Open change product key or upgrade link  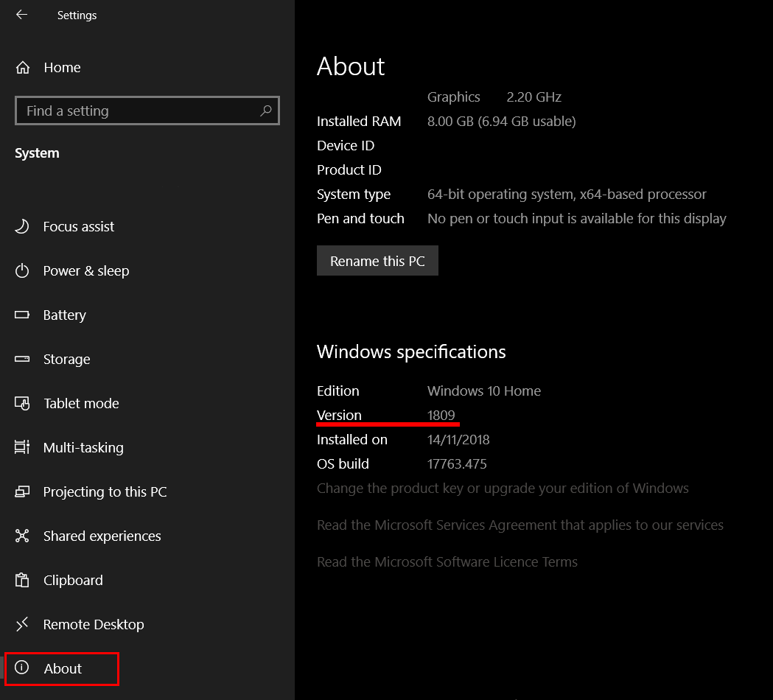point(503,489)
